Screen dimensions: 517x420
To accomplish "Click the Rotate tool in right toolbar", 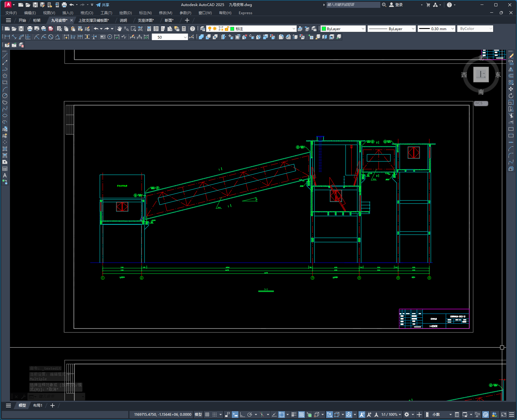I will (x=511, y=96).
